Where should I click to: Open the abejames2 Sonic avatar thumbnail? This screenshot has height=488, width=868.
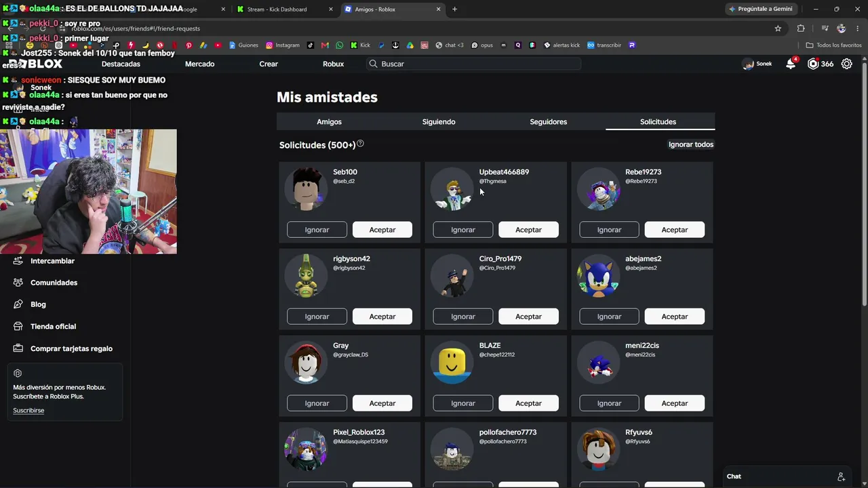pos(598,276)
